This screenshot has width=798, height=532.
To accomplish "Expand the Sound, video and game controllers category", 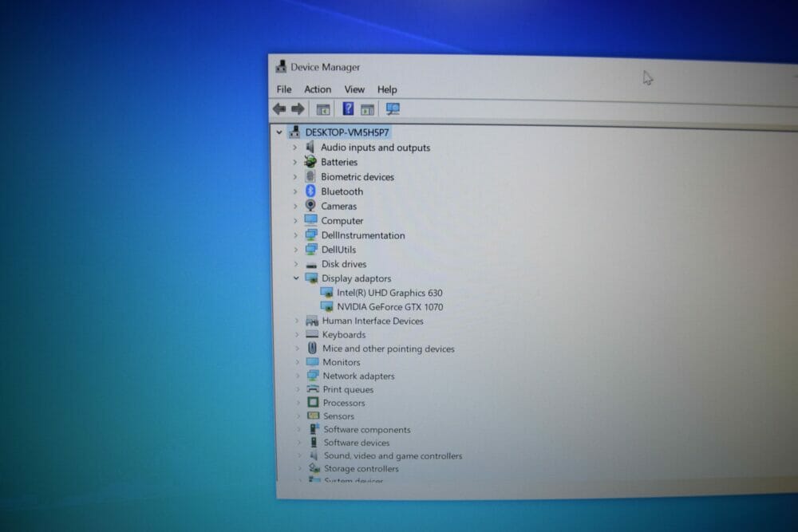I will click(299, 455).
